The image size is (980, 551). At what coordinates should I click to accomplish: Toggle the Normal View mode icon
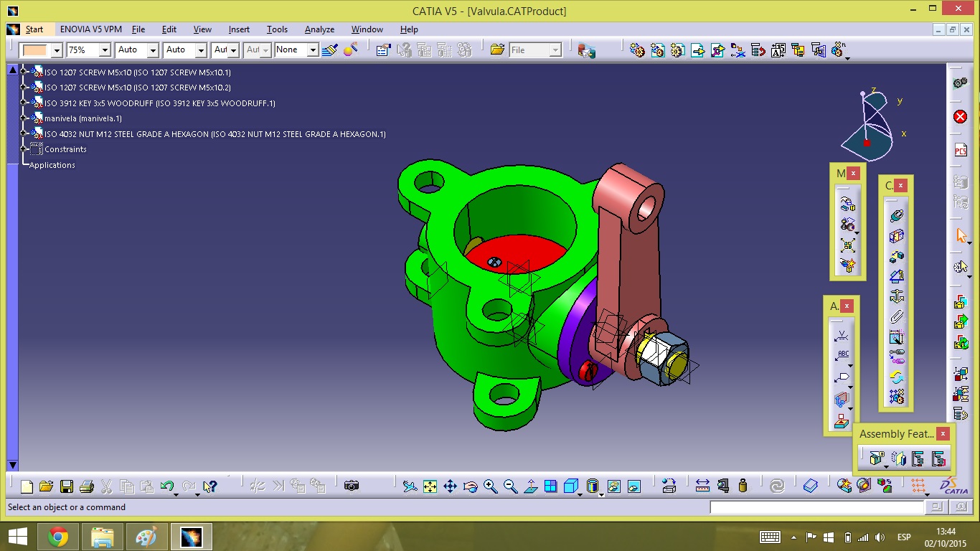pos(531,486)
